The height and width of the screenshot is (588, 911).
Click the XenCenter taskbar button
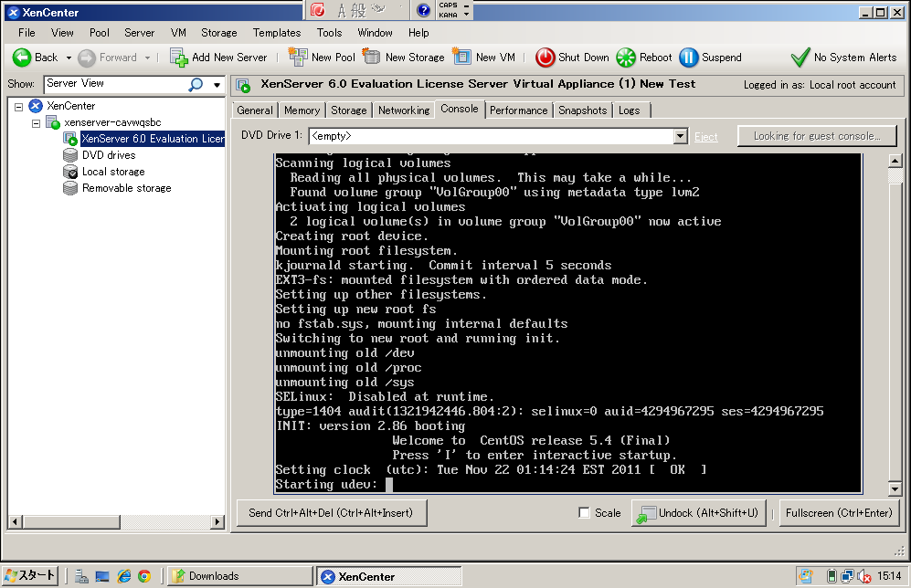pyautogui.click(x=389, y=576)
